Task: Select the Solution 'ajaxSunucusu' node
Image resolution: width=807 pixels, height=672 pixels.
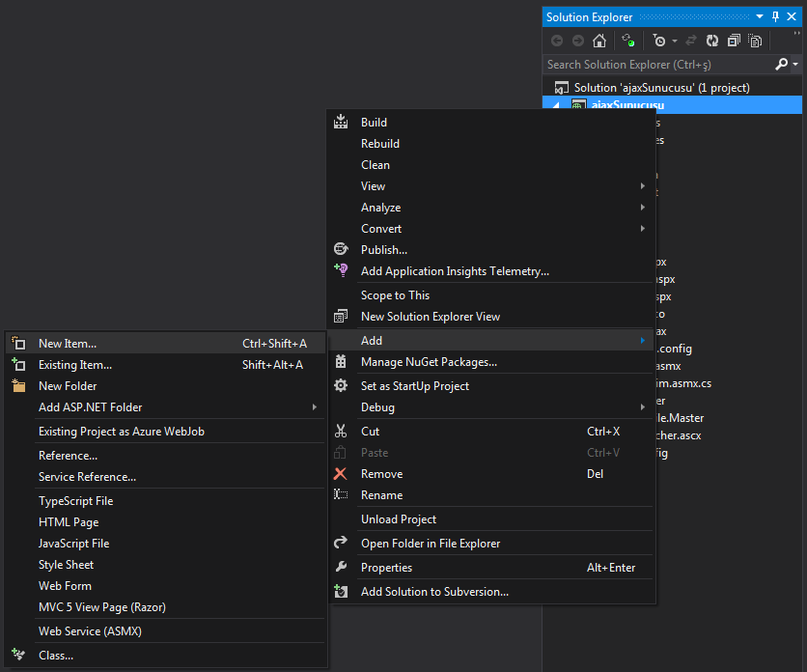Action: click(x=661, y=88)
